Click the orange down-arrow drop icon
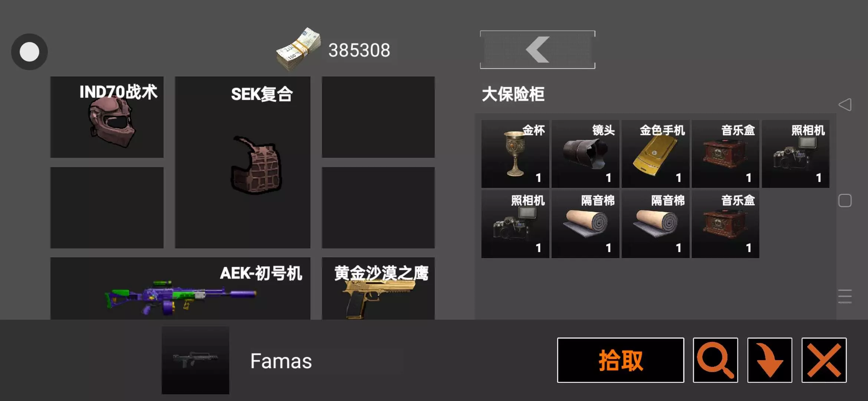 point(770,360)
